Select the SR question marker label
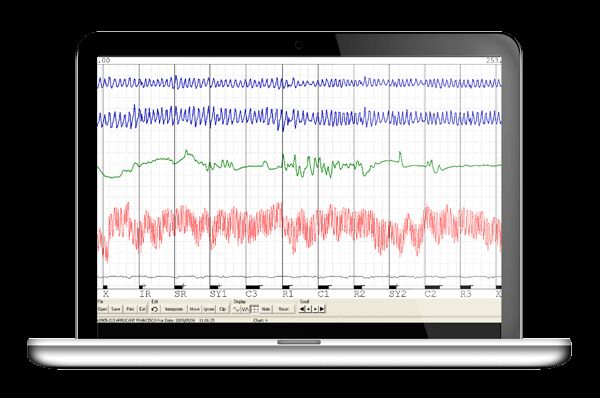 180,294
